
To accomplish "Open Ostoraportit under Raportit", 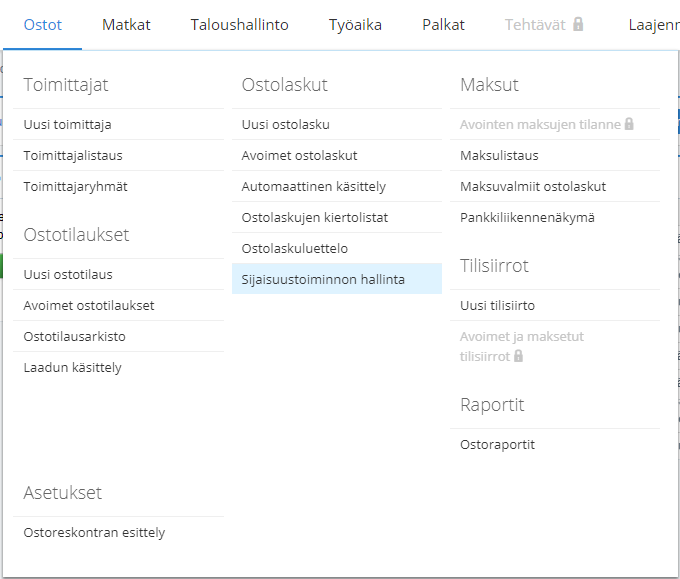I will [497, 445].
